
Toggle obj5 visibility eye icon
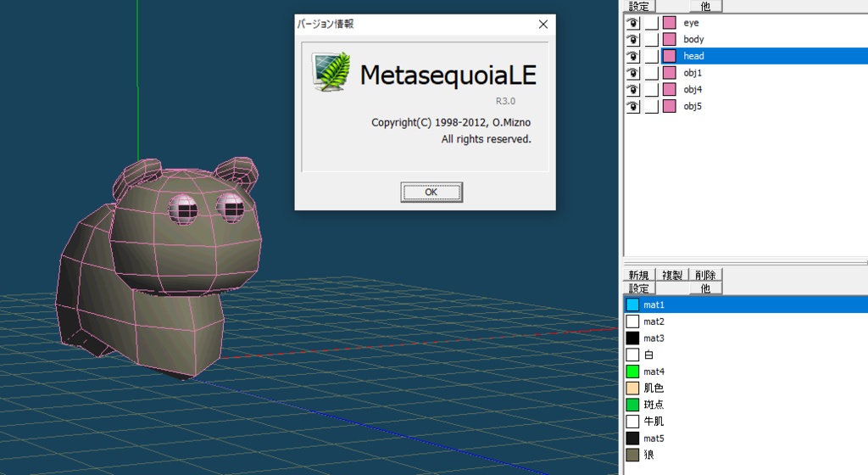coord(632,106)
